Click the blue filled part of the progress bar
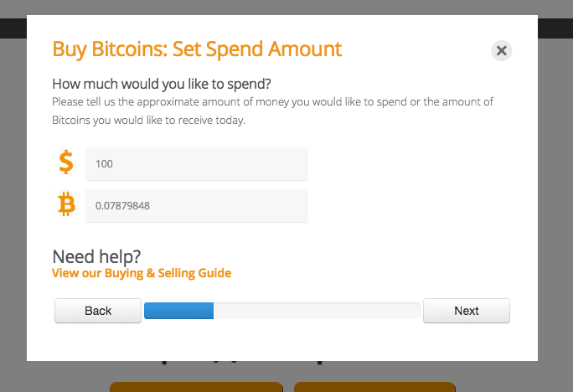Viewport: 573px width, 392px height. point(178,311)
